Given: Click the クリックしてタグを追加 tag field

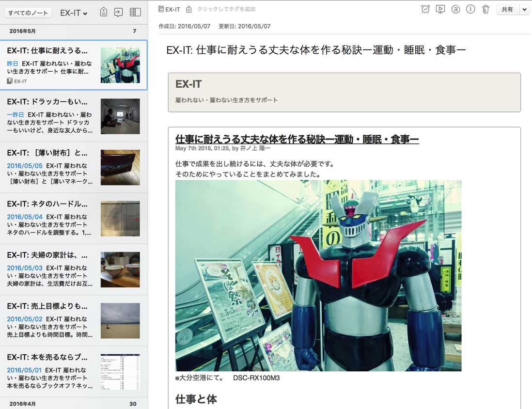Looking at the screenshot, I should pyautogui.click(x=226, y=9).
